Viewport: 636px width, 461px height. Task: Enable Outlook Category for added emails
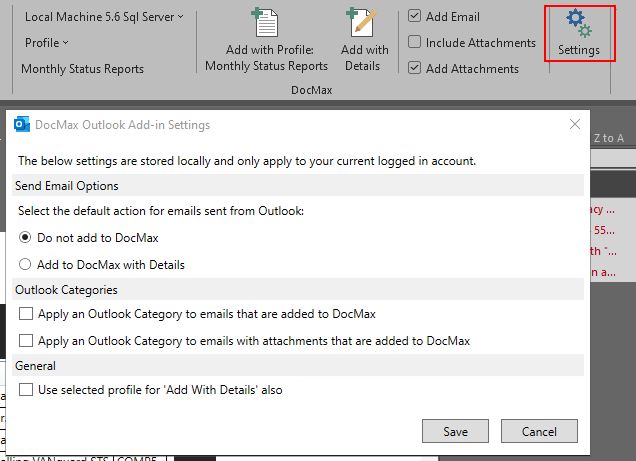(x=26, y=314)
